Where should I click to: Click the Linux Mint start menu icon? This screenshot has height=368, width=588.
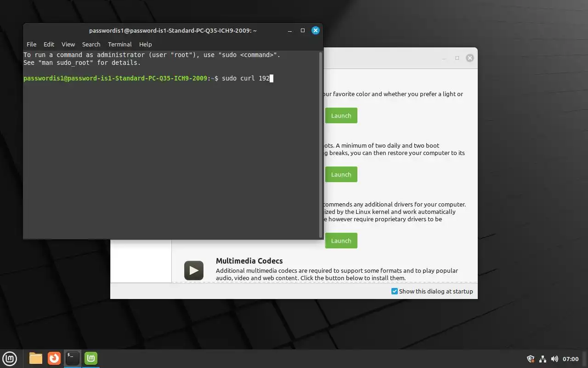10,358
